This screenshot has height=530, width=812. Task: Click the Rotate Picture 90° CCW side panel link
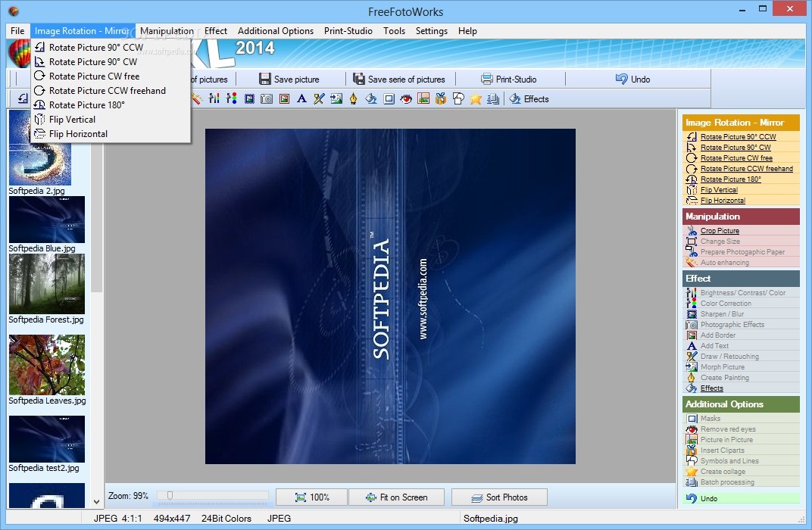pyautogui.click(x=738, y=136)
